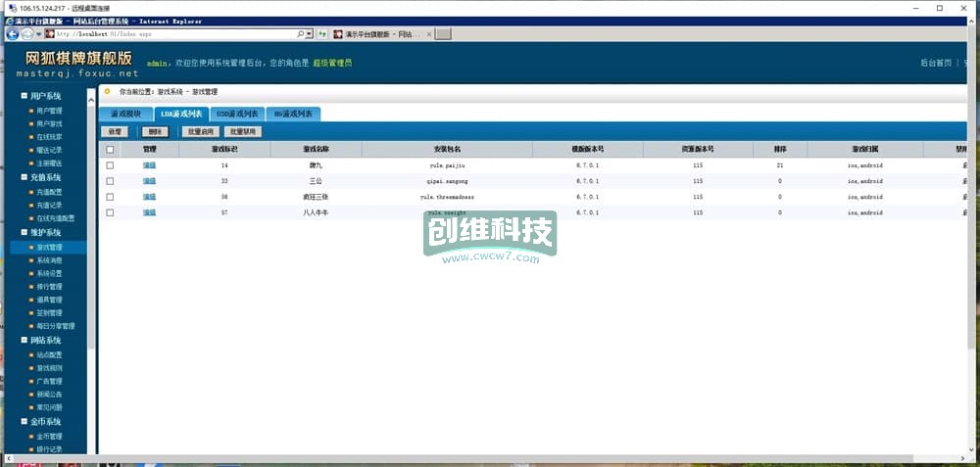This screenshot has width=980, height=467.
Task: Open 金币管理 in the sidebar
Action: [x=49, y=436]
